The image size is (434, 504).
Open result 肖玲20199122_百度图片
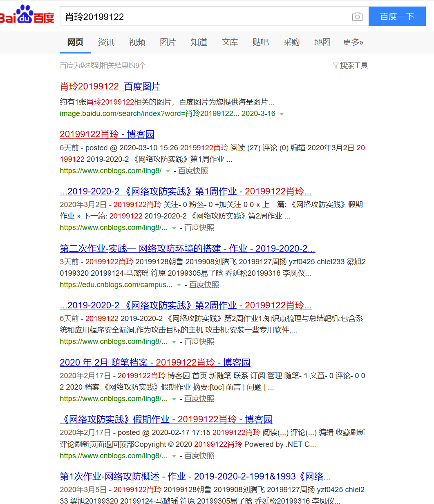click(110, 87)
